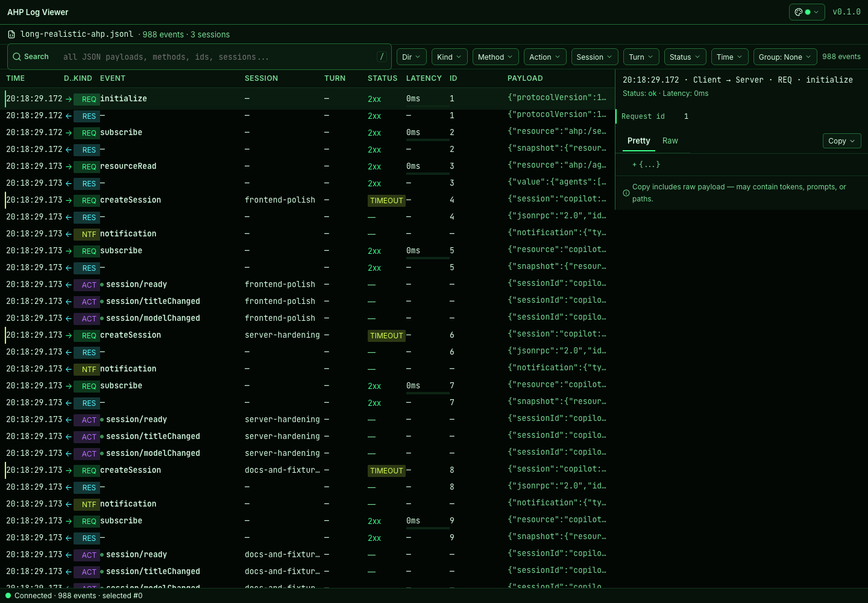Screen dimensions: 868x603
Task: Open the theme palette picker
Action: 807,12
